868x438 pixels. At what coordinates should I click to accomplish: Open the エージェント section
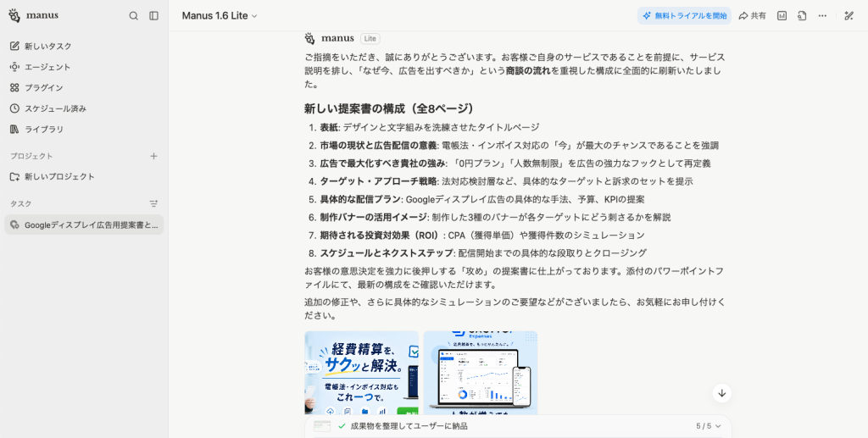click(x=84, y=67)
